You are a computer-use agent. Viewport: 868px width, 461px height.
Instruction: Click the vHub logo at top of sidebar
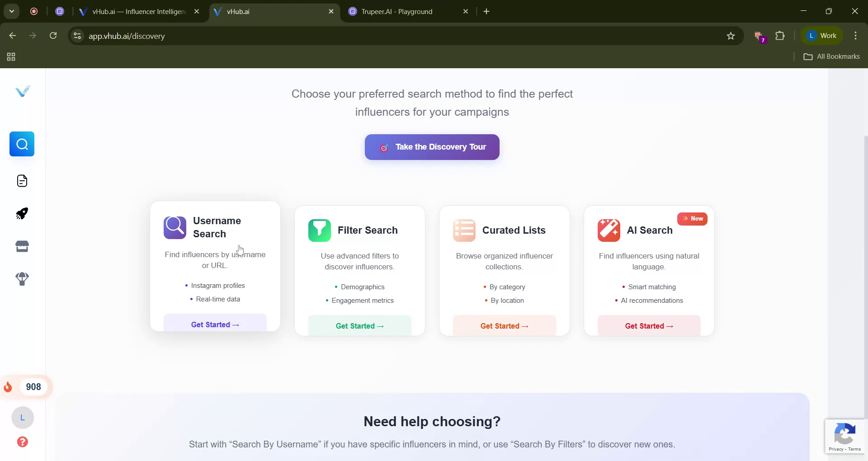pyautogui.click(x=22, y=91)
